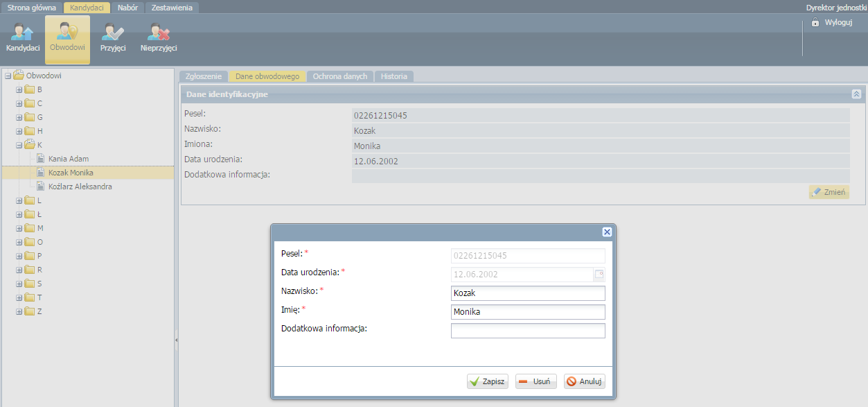Collapse the K folder node
This screenshot has width=868, height=407.
click(x=19, y=145)
